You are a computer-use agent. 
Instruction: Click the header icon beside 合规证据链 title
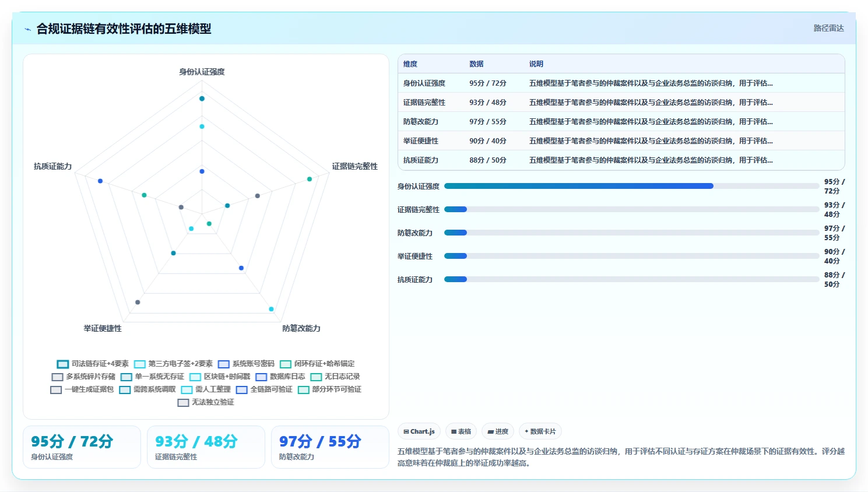point(27,29)
